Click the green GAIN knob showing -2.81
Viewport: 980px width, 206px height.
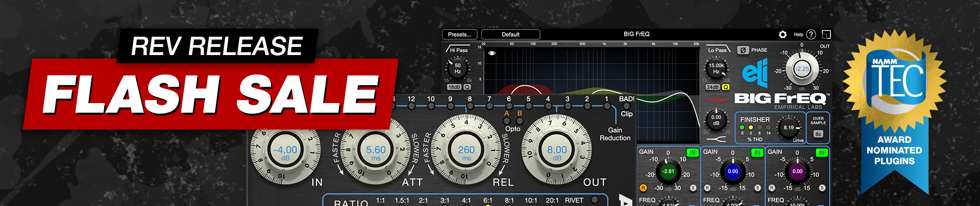pyautogui.click(x=668, y=171)
